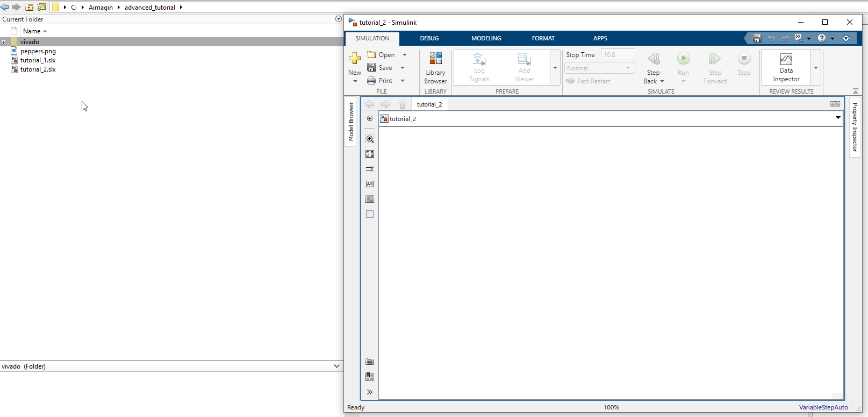The width and height of the screenshot is (868, 417).
Task: Click the Step Forward button
Action: pyautogui.click(x=715, y=68)
